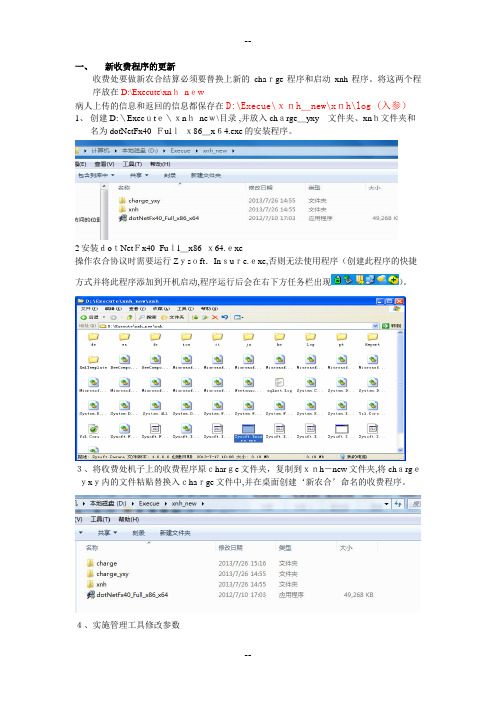Viewport: 496px width, 702px height.
Task: Select dotNetFx40_Full_x86_x64 installer in top Explorer window
Action: 159,218
